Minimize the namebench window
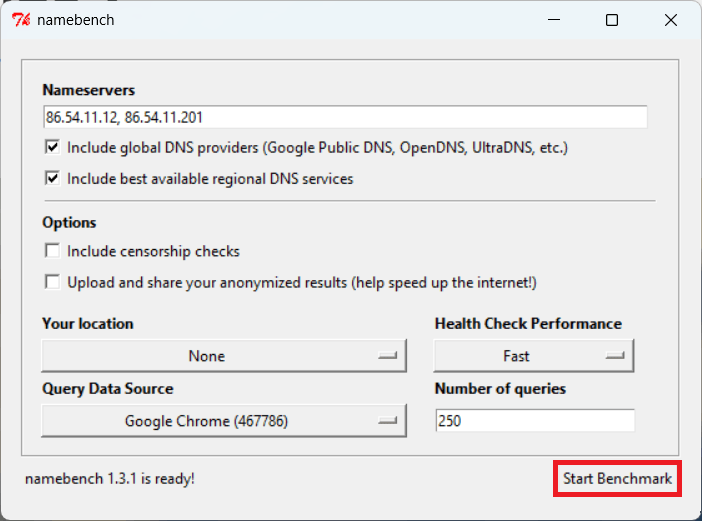The height and width of the screenshot is (521, 702). [554, 20]
